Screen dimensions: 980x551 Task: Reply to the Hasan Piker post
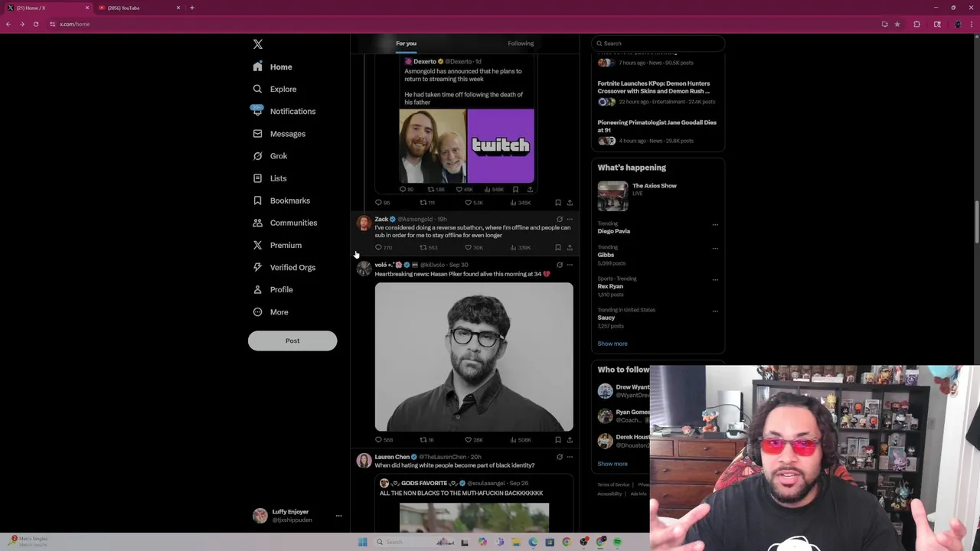coord(383,440)
